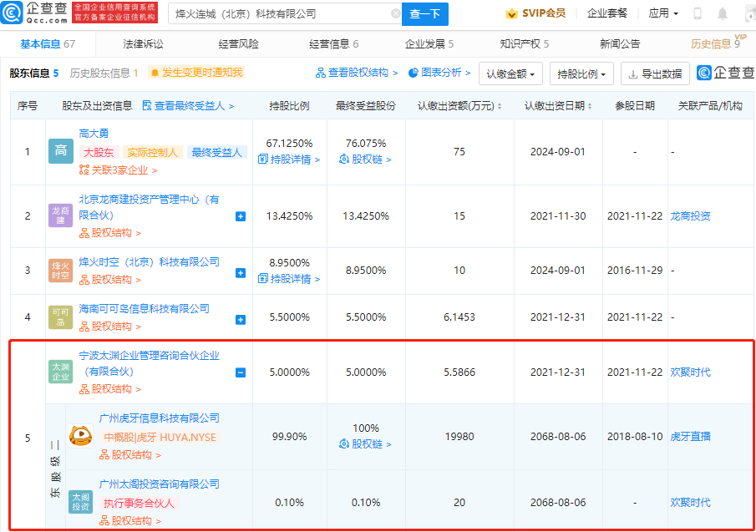
Task: Open 股权链 under 76.075%
Action: point(365,160)
